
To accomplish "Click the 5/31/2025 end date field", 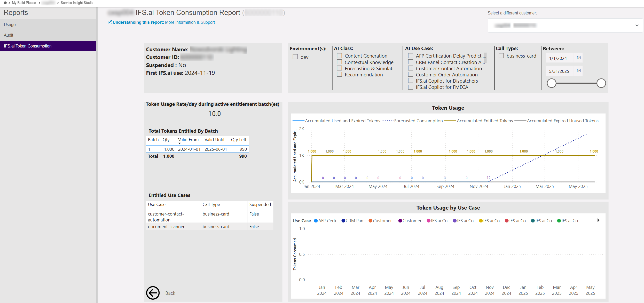I will (x=564, y=71).
